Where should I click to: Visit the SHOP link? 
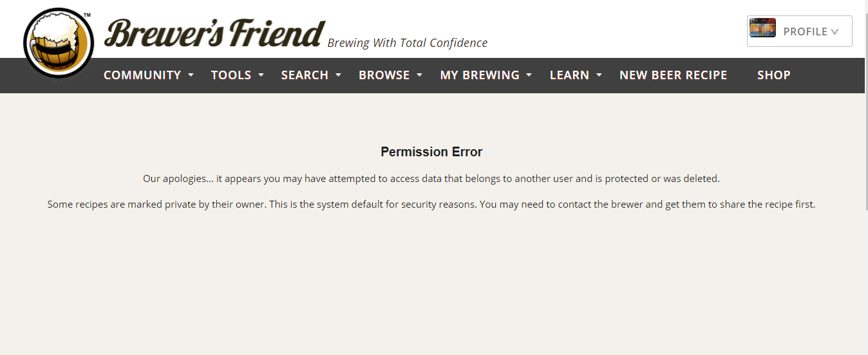[x=774, y=75]
